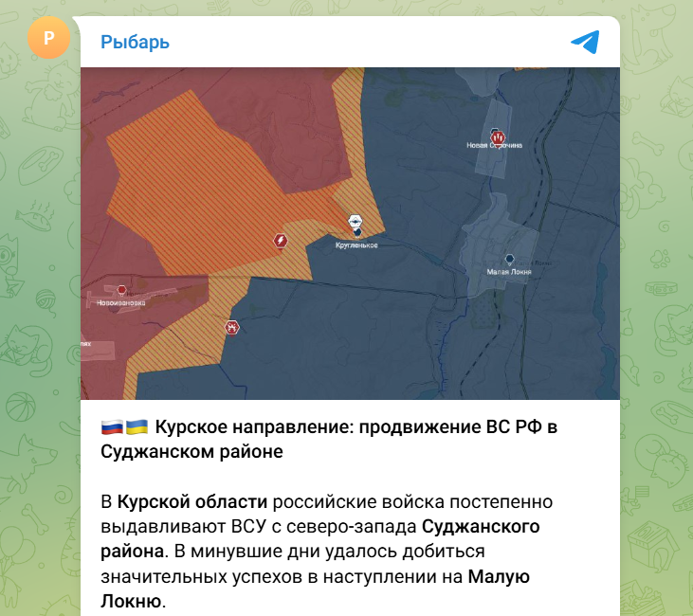The image size is (693, 616).
Task: Click the red marker at Новая Сорочина
Action: tap(498, 137)
